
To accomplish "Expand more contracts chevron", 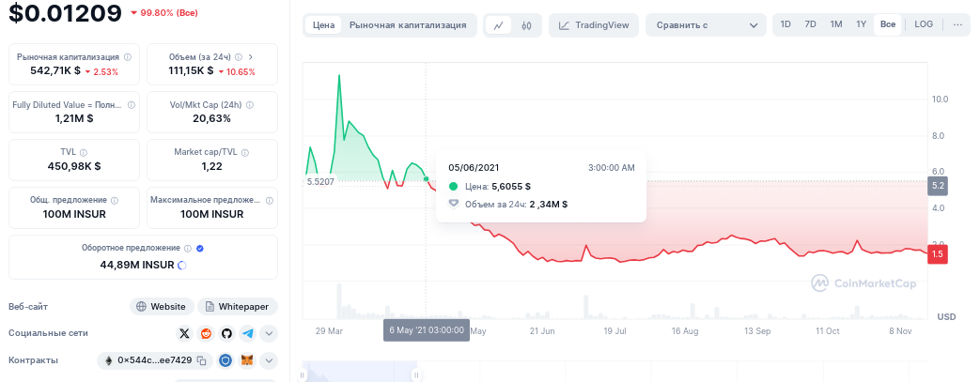I will (270, 360).
